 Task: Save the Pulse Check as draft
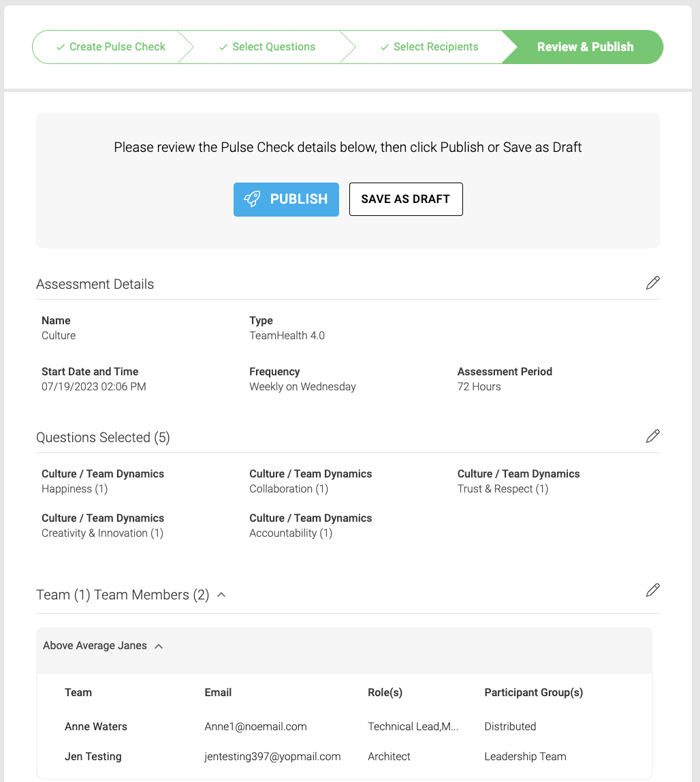coord(406,199)
